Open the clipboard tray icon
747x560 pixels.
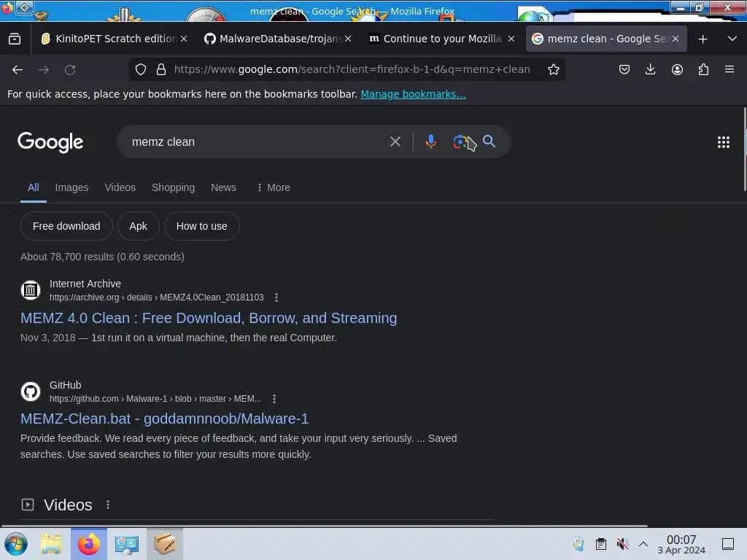(x=601, y=544)
